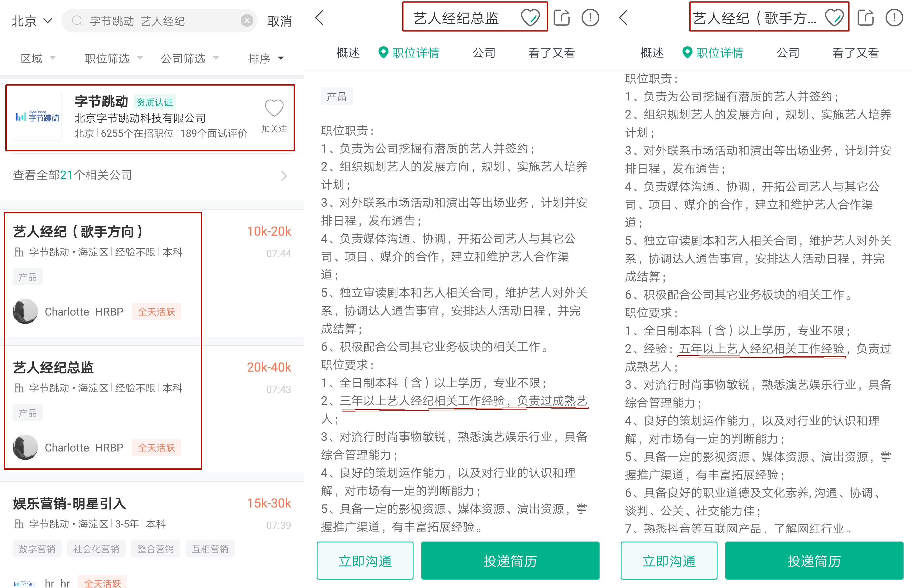The width and height of the screenshot is (912, 588).
Task: Report the 艺人经纪总监 job via exclamation icon
Action: 590,17
